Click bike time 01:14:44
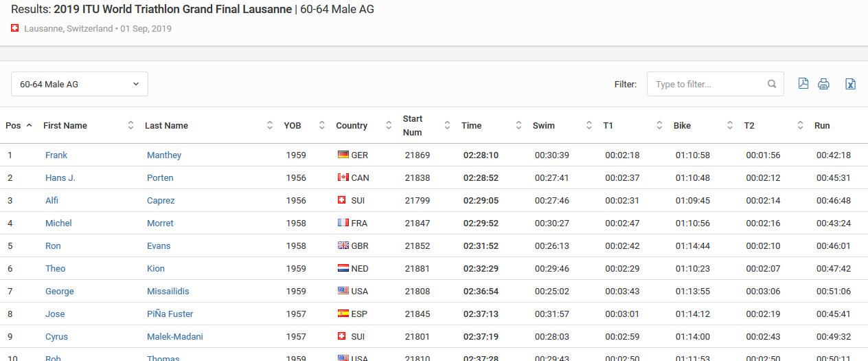The image size is (868, 361). click(693, 245)
